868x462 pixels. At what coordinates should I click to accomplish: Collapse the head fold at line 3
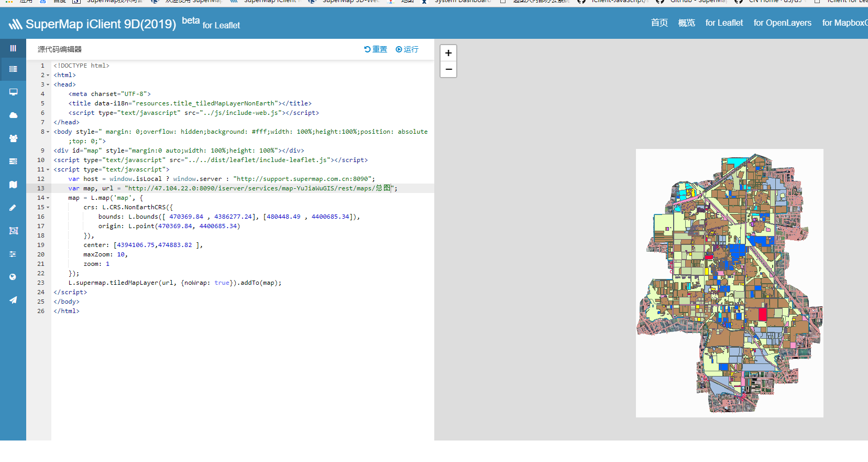click(x=48, y=85)
